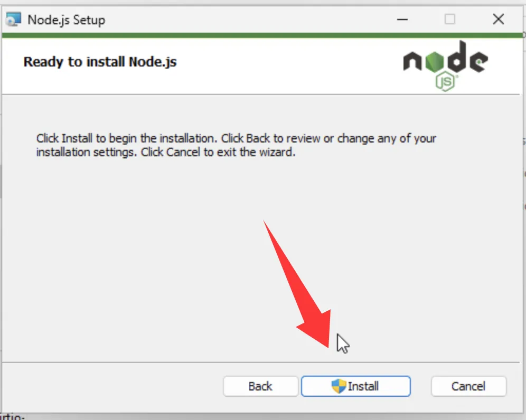Close the Node.js Setup dialog
The image size is (526, 420).
[499, 19]
